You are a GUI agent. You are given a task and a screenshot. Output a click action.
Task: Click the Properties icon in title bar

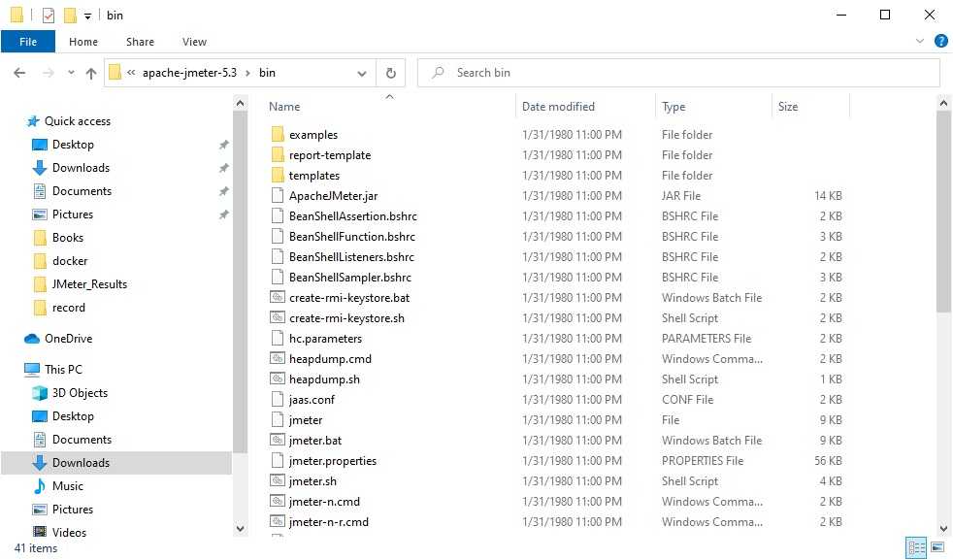point(49,16)
